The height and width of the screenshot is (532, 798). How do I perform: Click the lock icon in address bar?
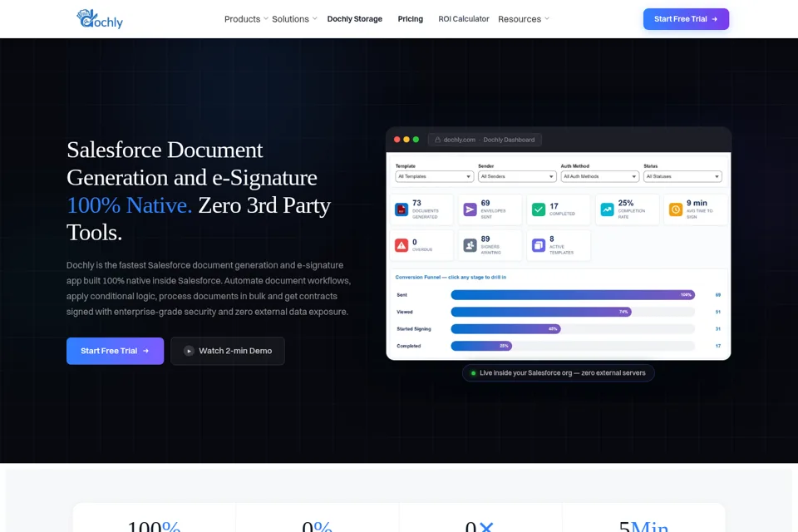[x=437, y=140]
